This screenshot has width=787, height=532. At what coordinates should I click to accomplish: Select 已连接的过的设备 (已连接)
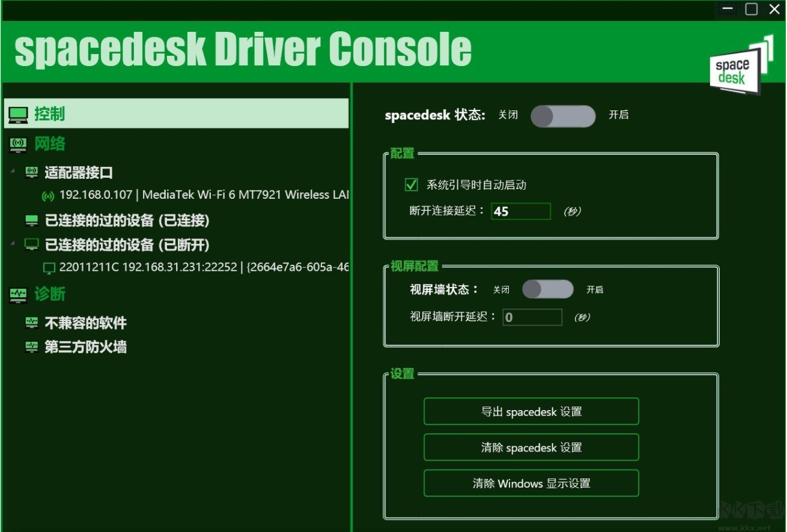127,221
